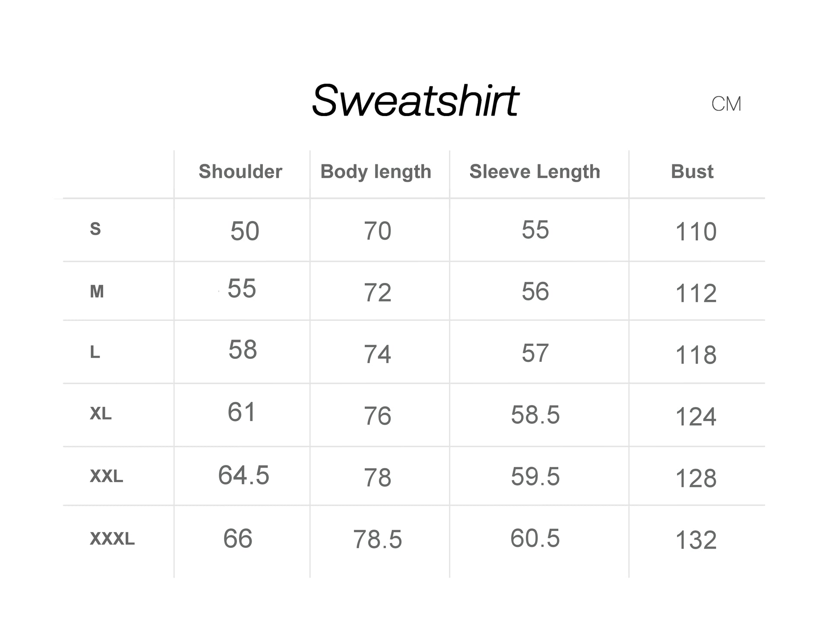Click the XXL size row label

(106, 477)
